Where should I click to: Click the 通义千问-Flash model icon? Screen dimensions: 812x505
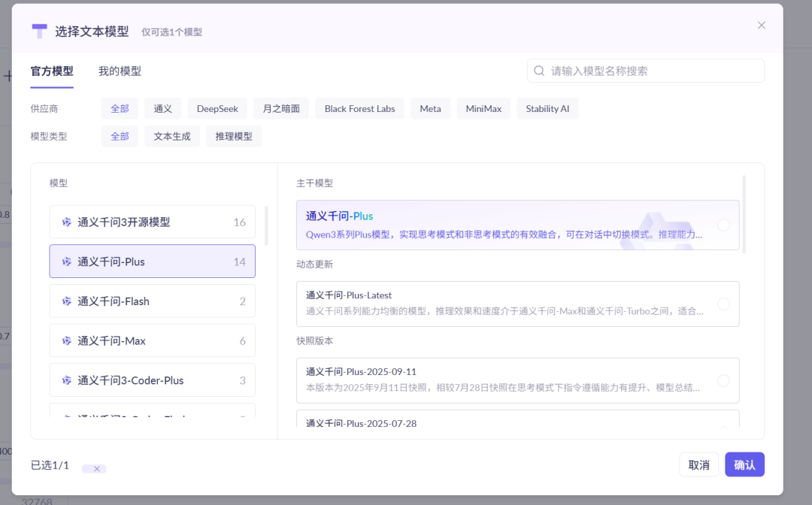coord(68,301)
